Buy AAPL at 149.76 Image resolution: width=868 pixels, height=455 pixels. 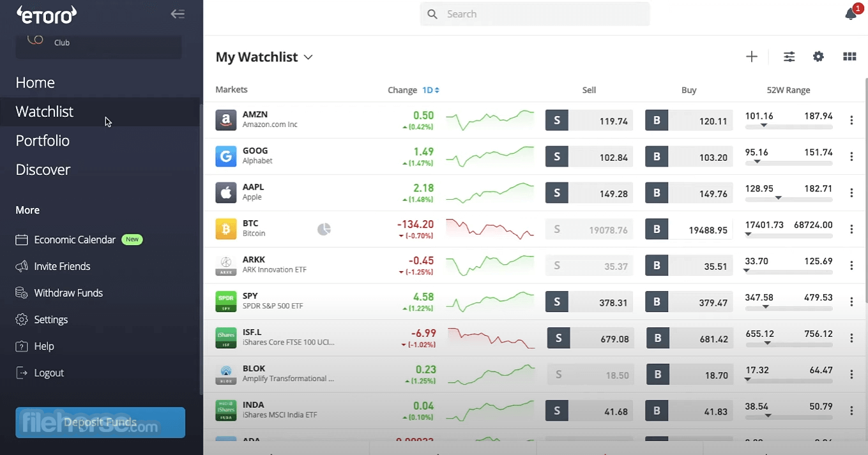tap(689, 193)
